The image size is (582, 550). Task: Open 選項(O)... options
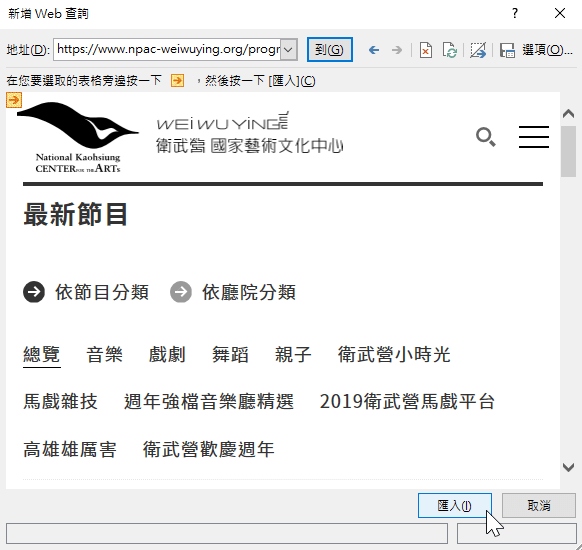(x=547, y=50)
